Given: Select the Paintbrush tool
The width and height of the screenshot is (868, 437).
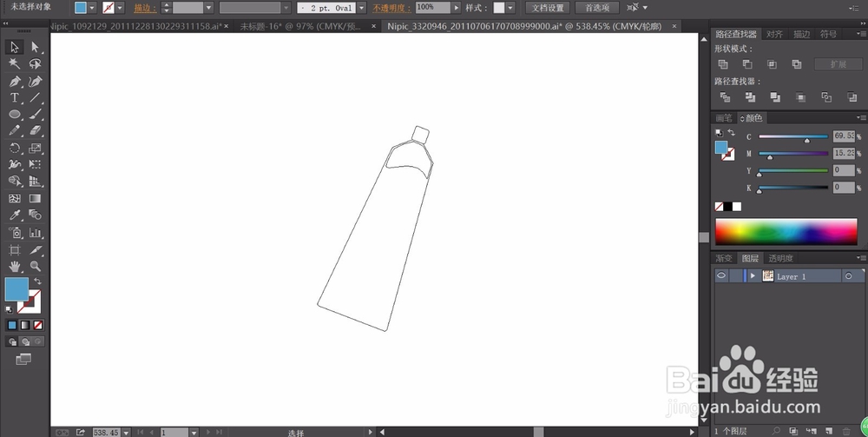Looking at the screenshot, I should [35, 115].
